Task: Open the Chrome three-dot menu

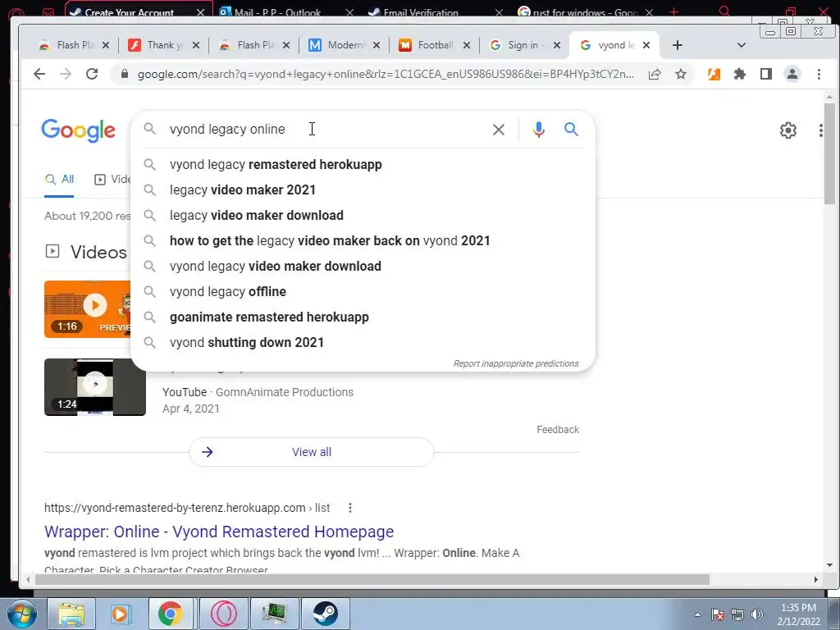Action: point(819,74)
